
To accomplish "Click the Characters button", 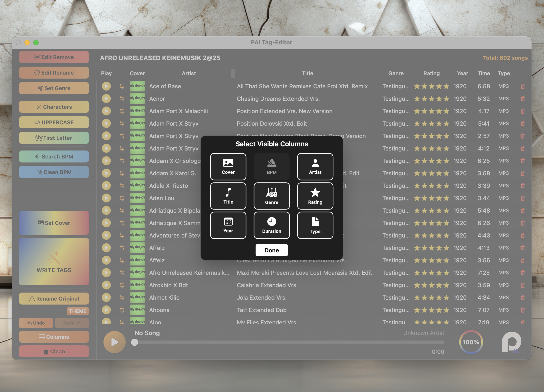I will [54, 107].
